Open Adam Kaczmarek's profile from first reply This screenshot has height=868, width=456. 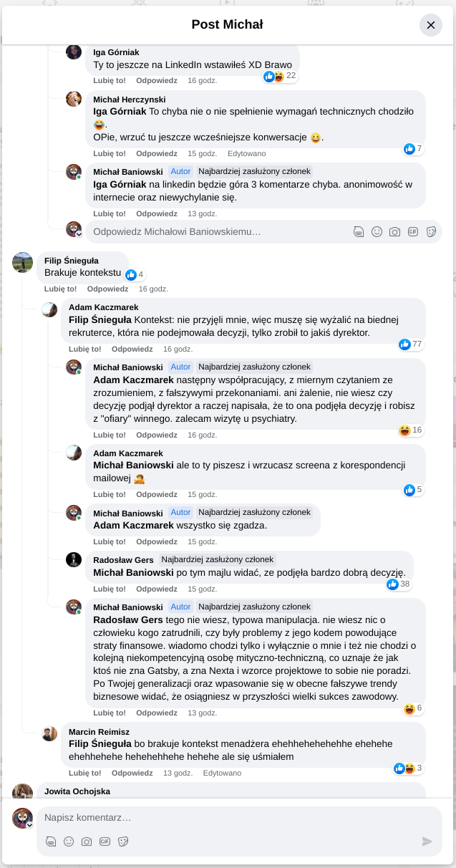pyautogui.click(x=103, y=307)
